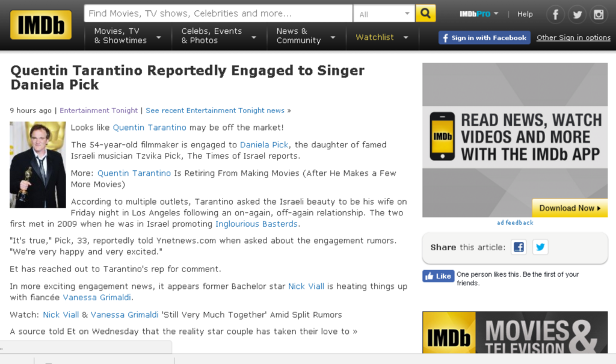Expand the Watchlist dropdown arrow
This screenshot has height=364, width=616.
406,37
